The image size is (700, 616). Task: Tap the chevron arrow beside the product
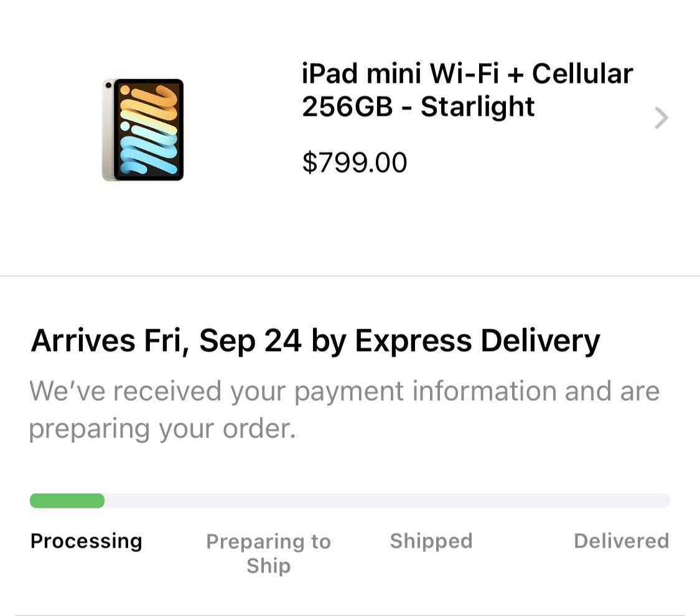pos(661,118)
